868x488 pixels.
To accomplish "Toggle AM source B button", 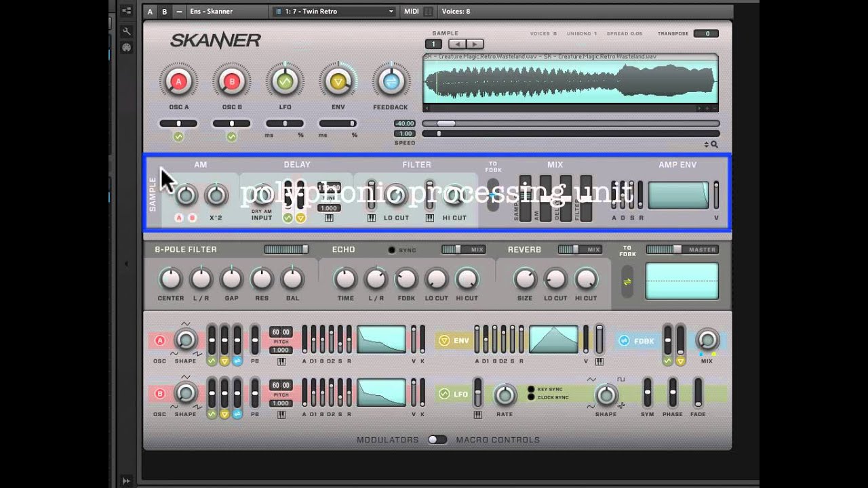I will [192, 218].
